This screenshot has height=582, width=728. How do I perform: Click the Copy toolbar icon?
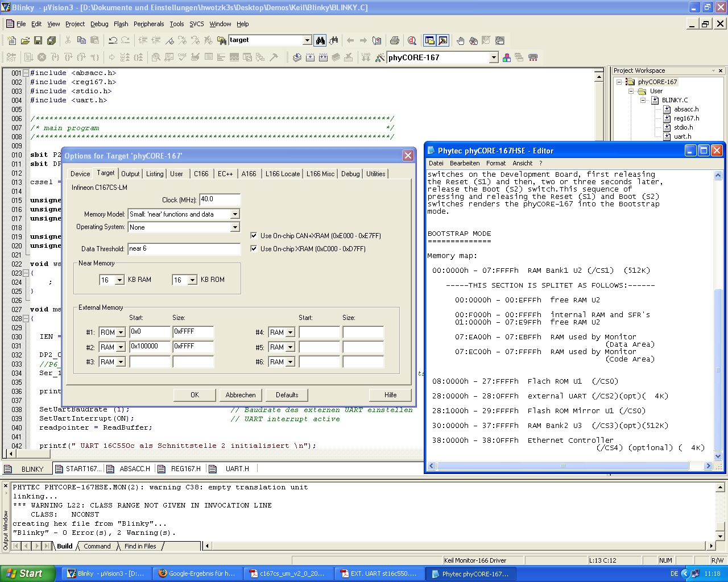[81, 40]
